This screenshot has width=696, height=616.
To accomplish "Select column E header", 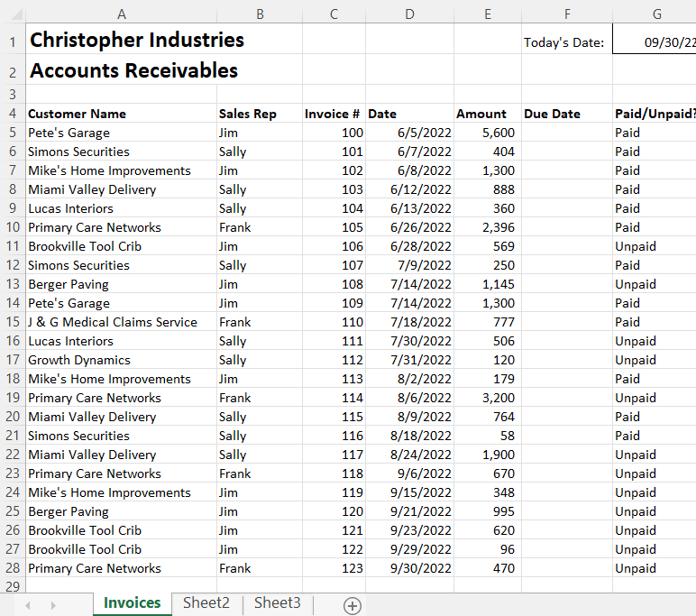I will coord(487,14).
